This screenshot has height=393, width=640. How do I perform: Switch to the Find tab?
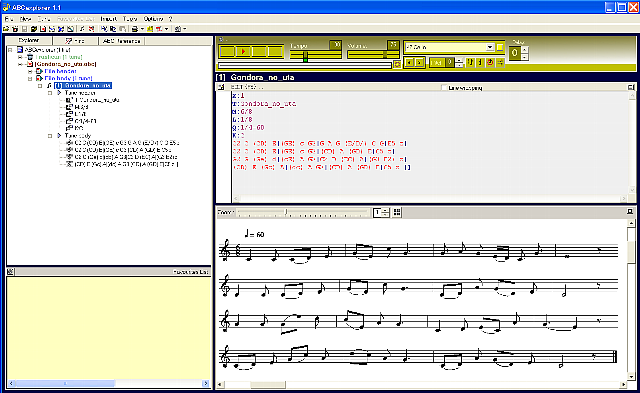(76, 41)
